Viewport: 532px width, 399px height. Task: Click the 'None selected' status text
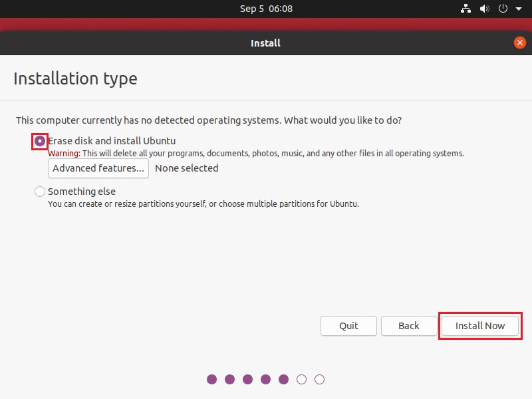187,168
